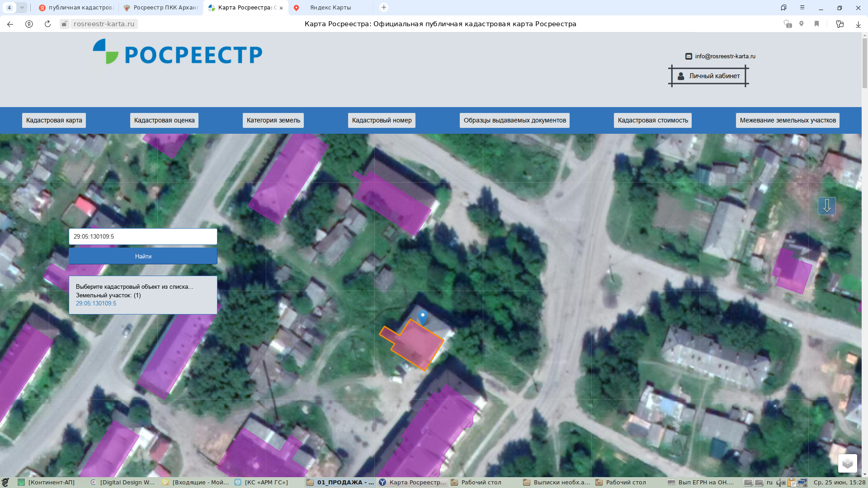Open parcel link 29:05:130109:5
This screenshot has width=868, height=488.
click(x=96, y=303)
